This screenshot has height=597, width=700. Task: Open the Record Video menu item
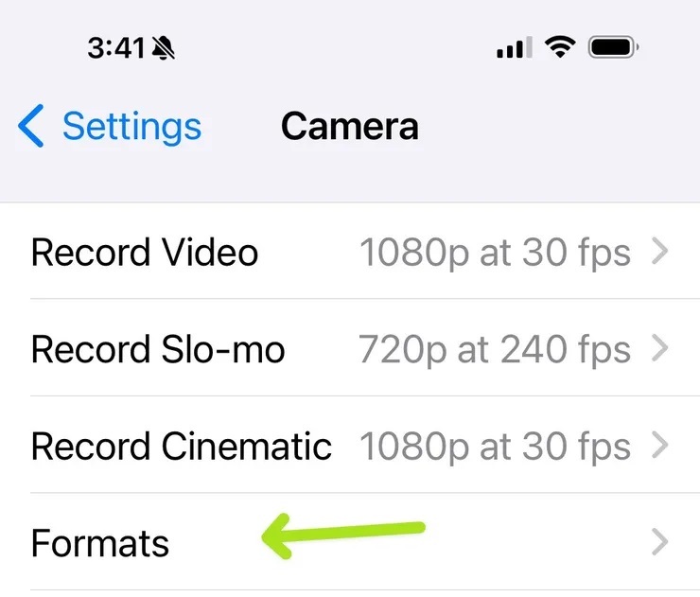click(145, 253)
